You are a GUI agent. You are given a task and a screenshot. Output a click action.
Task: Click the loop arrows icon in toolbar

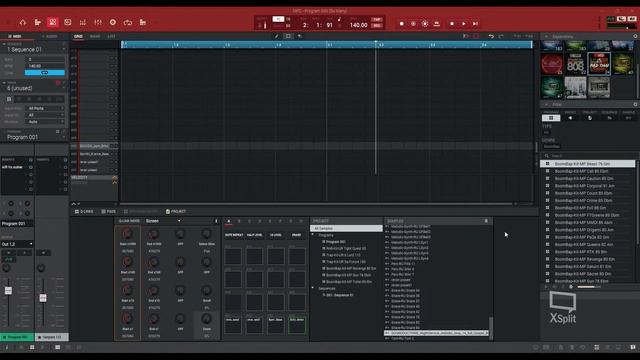[128, 22]
